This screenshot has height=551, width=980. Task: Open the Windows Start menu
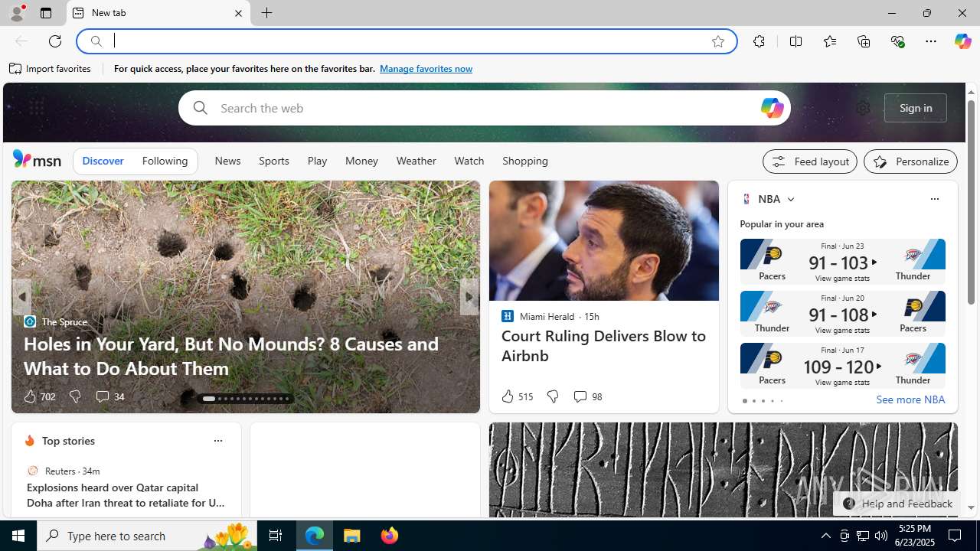(x=18, y=536)
